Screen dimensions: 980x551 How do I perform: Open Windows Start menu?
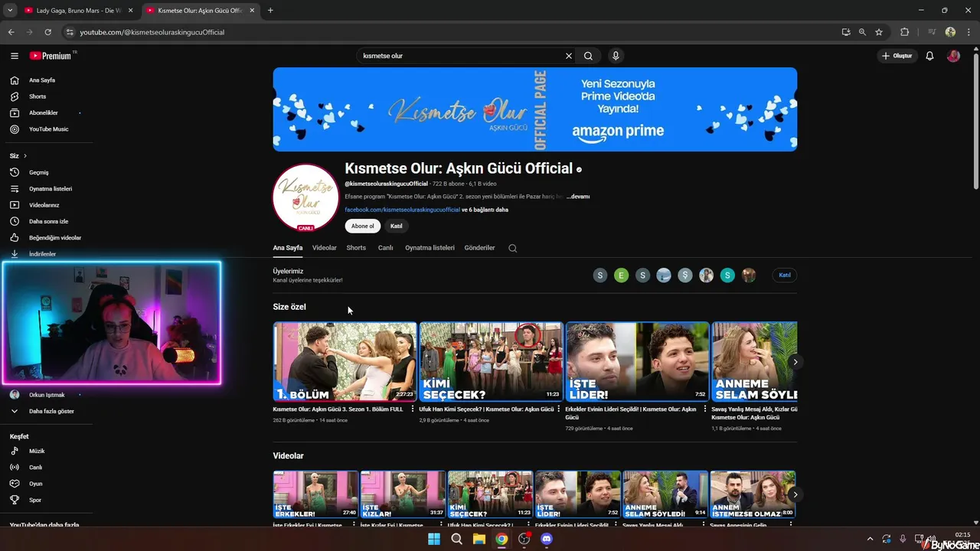(x=433, y=539)
